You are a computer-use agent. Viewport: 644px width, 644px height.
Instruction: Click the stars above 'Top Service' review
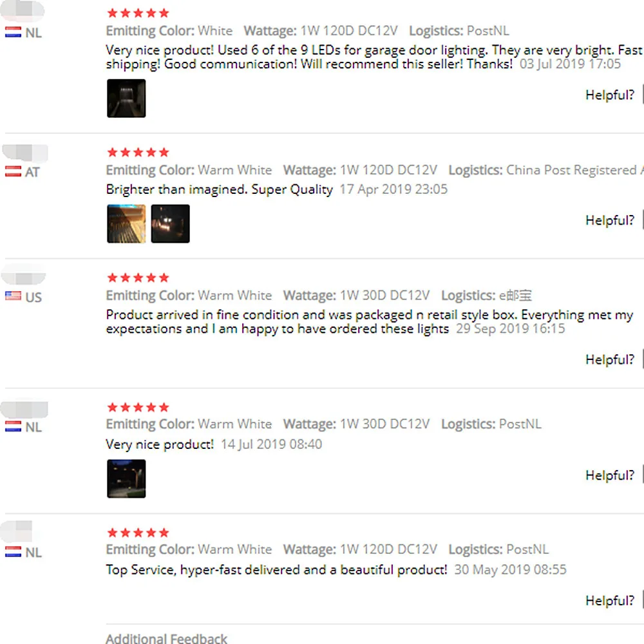pyautogui.click(x=138, y=533)
